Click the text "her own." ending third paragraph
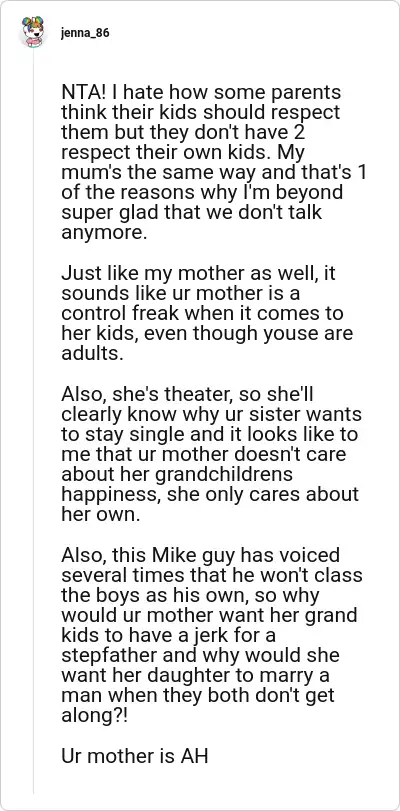Screen dimensions: 400x811 coord(100,514)
